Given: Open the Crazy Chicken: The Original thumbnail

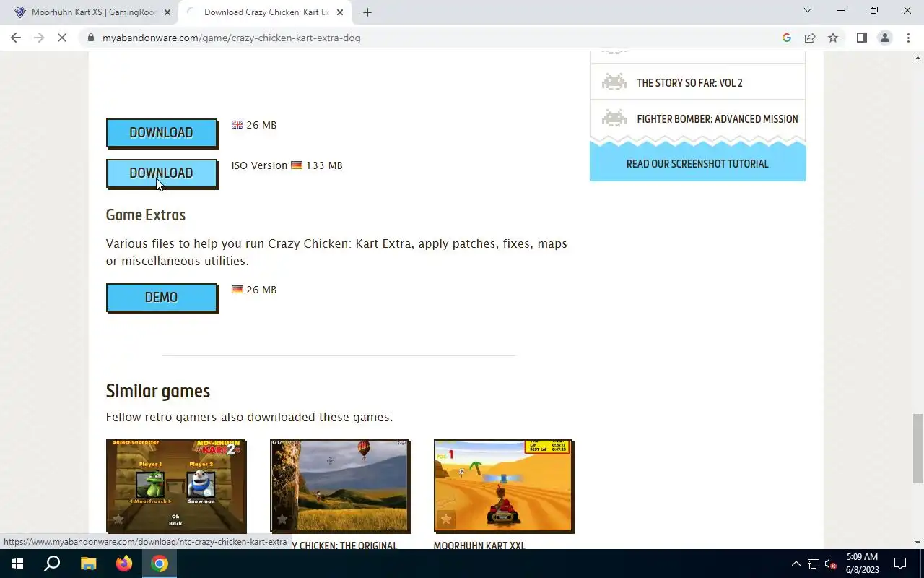Looking at the screenshot, I should pyautogui.click(x=340, y=486).
